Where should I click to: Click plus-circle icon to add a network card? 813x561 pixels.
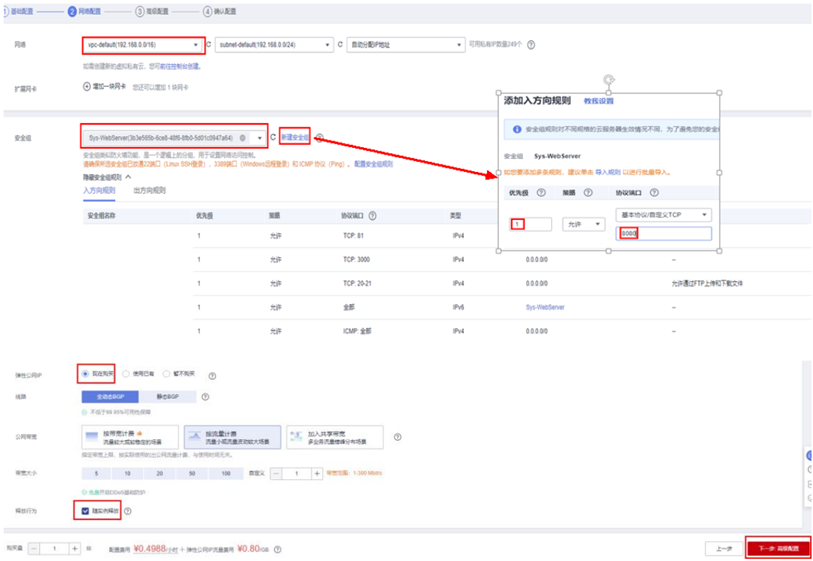click(87, 87)
